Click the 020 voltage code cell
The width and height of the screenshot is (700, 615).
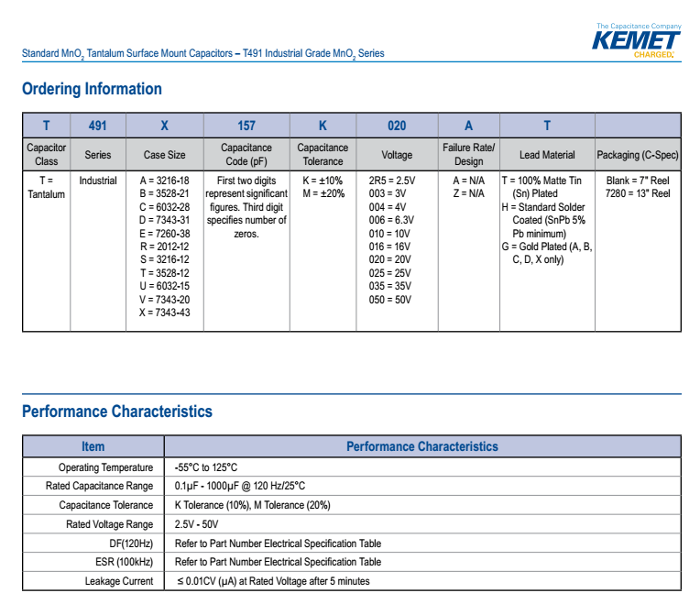click(x=396, y=126)
